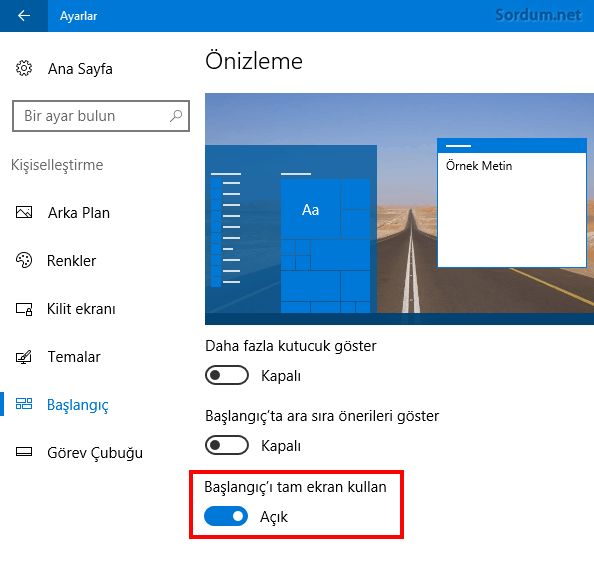Click the Görev Çubuğu taskbar icon
The width and height of the screenshot is (594, 571).
tap(24, 452)
